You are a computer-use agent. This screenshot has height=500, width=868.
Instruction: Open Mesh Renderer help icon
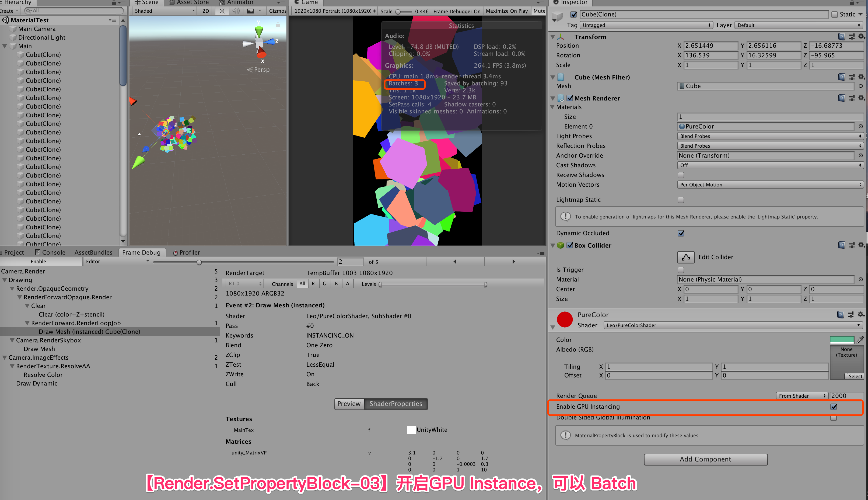841,98
